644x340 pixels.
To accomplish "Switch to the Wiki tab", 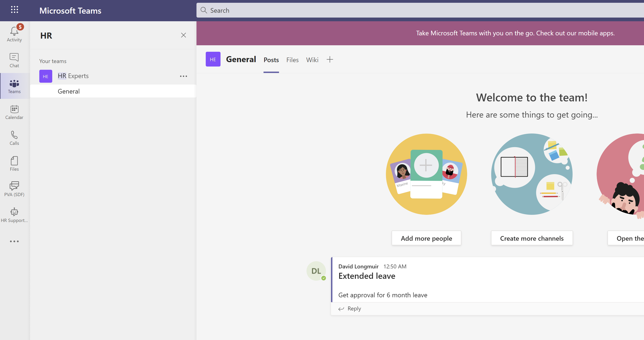I will (312, 60).
